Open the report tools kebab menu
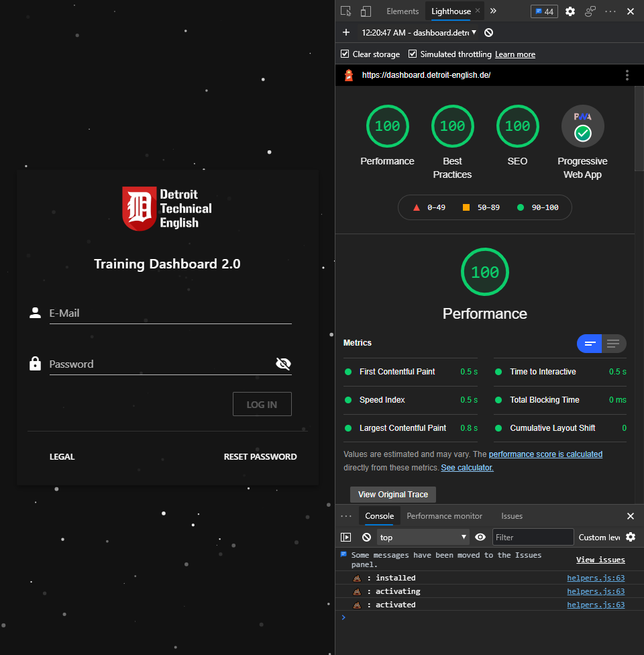The width and height of the screenshot is (644, 655). point(627,75)
